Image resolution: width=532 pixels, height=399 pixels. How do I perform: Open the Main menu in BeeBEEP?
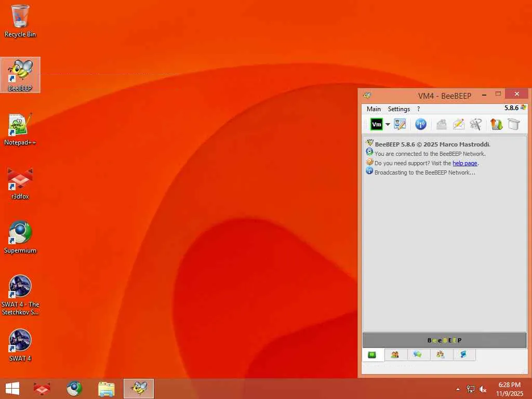374,109
